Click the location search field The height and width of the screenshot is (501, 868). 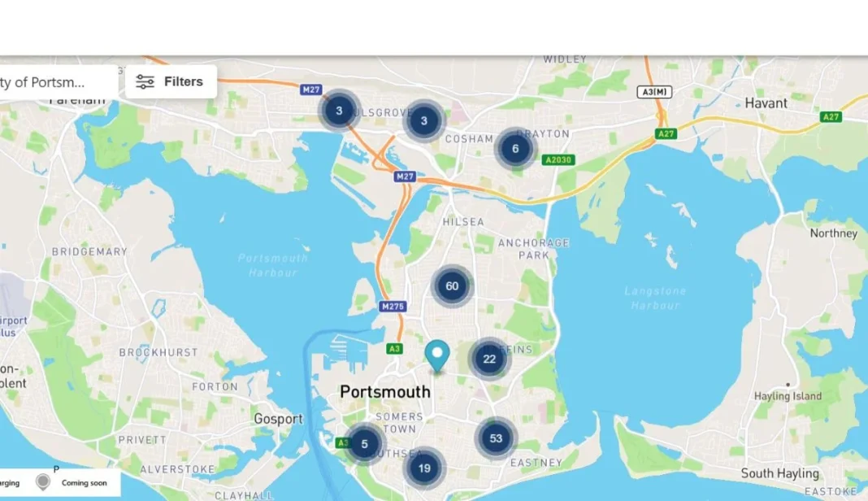59,82
